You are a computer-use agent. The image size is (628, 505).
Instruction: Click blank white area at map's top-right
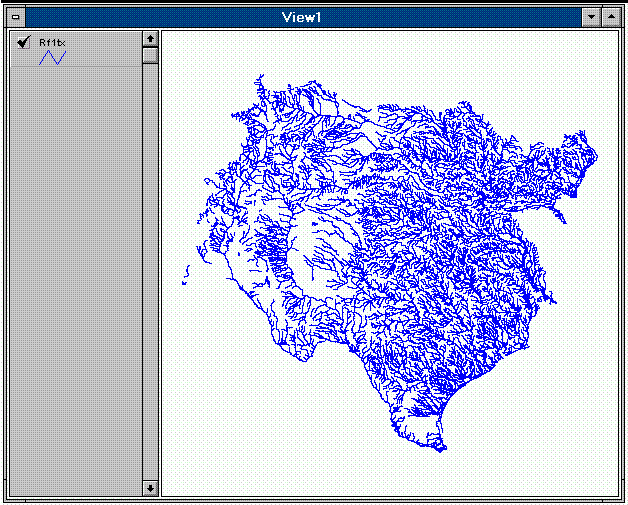(560, 70)
